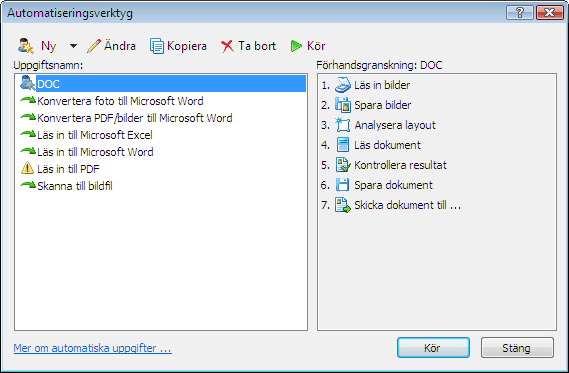The width and height of the screenshot is (569, 373).
Task: Select Läs in till PDF task
Action: (68, 169)
